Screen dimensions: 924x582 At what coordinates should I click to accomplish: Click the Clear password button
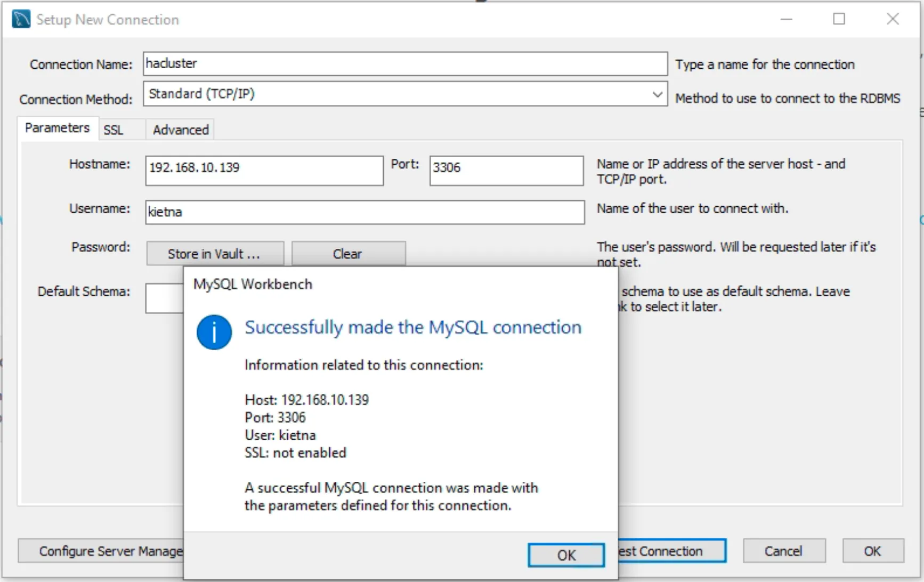348,254
